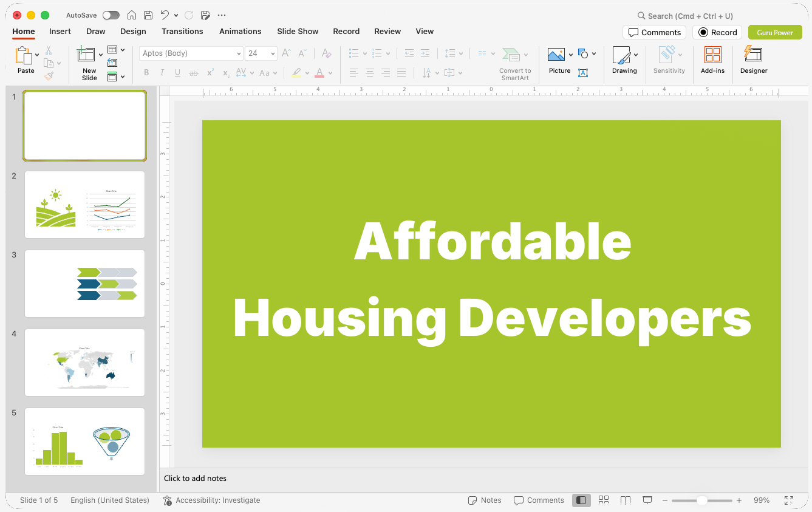The image size is (812, 512).
Task: Click the Cut scissors icon
Action: [49, 50]
